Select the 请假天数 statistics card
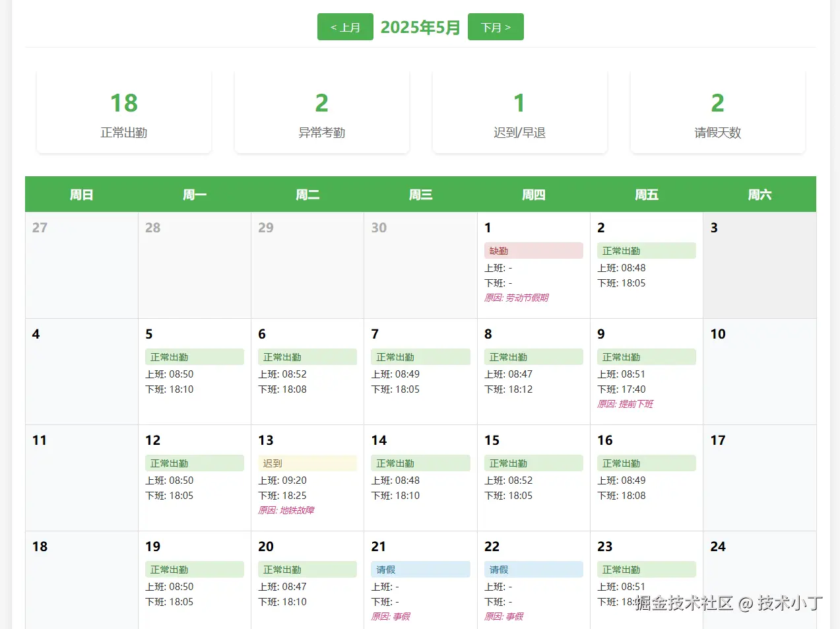Viewport: 840px width, 629px height. click(718, 112)
